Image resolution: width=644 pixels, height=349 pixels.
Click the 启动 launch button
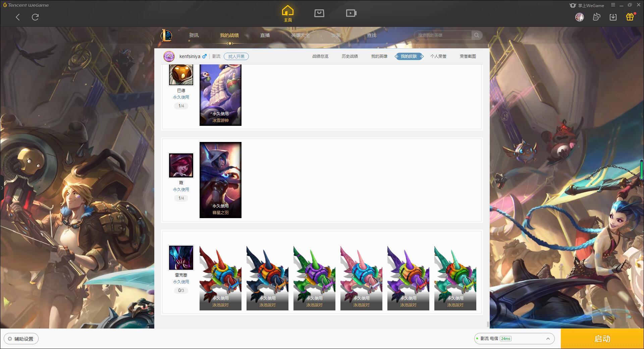(602, 339)
